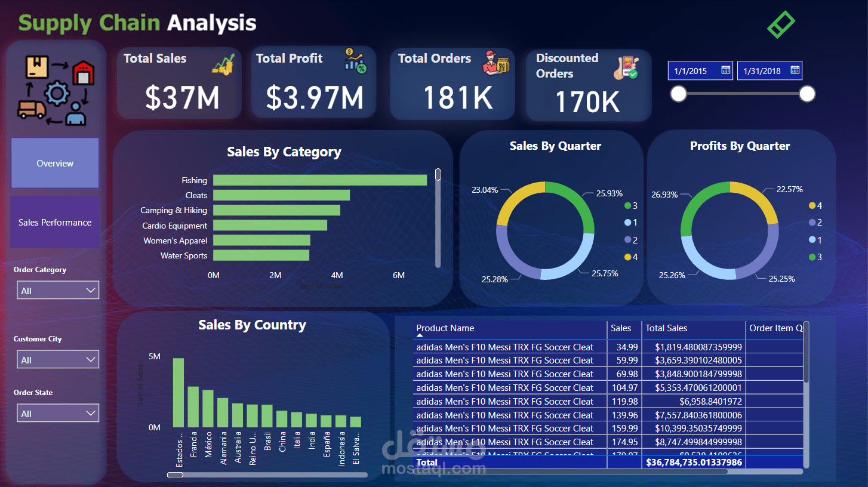Open the calendar for the 1/31/2018 end date

coord(796,70)
